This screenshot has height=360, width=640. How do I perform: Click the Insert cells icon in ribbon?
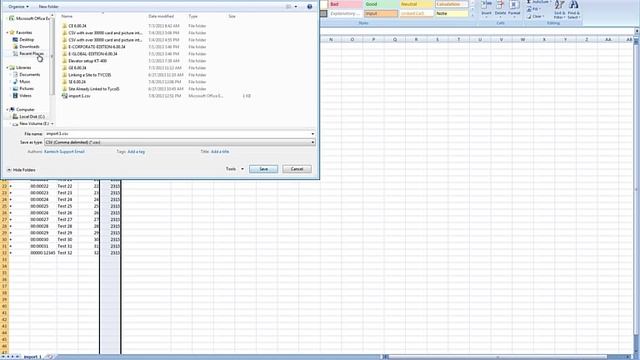[486, 5]
